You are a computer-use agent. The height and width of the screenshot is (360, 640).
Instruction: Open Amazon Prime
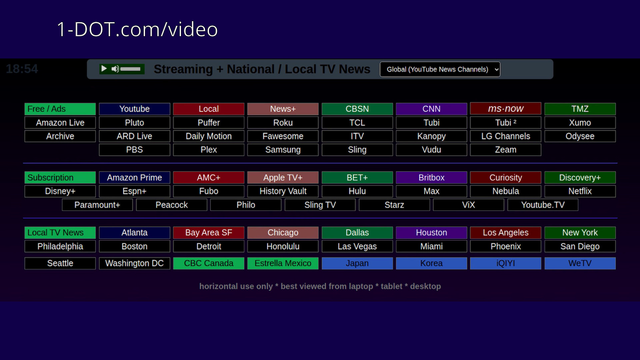click(x=134, y=178)
